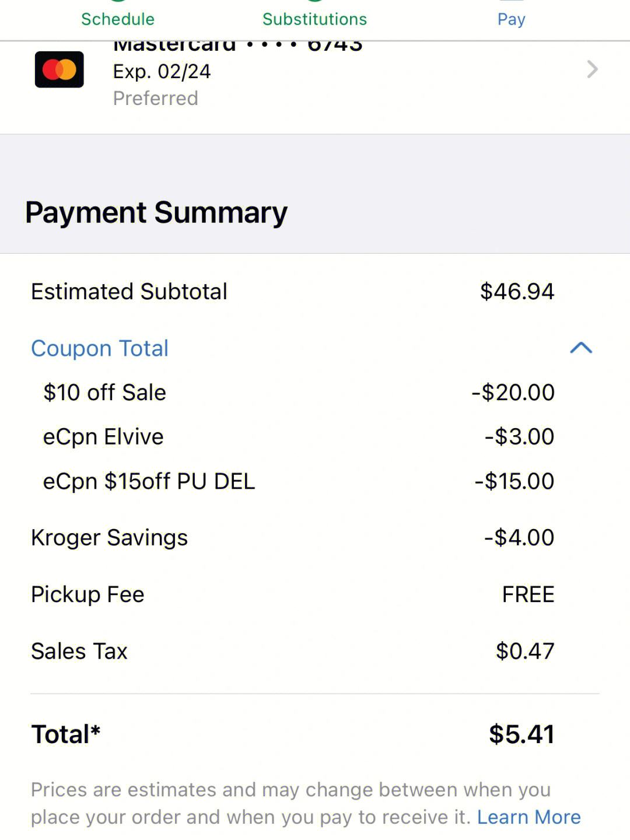Viewport: 630px width, 840px height.
Task: Open the Learn More link
Action: [529, 817]
